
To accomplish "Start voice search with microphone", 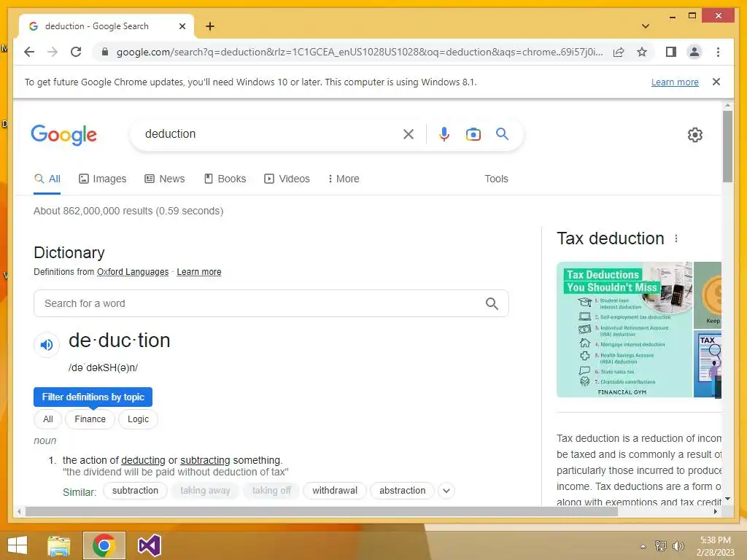I will 444,134.
